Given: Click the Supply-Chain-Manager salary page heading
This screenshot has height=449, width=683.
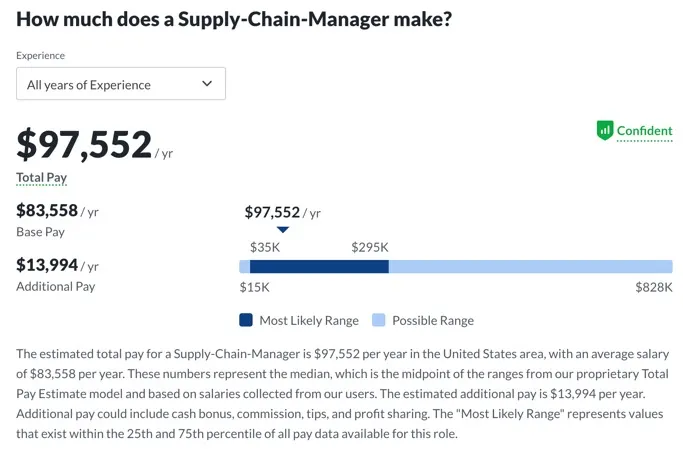Looking at the screenshot, I should 234,19.
